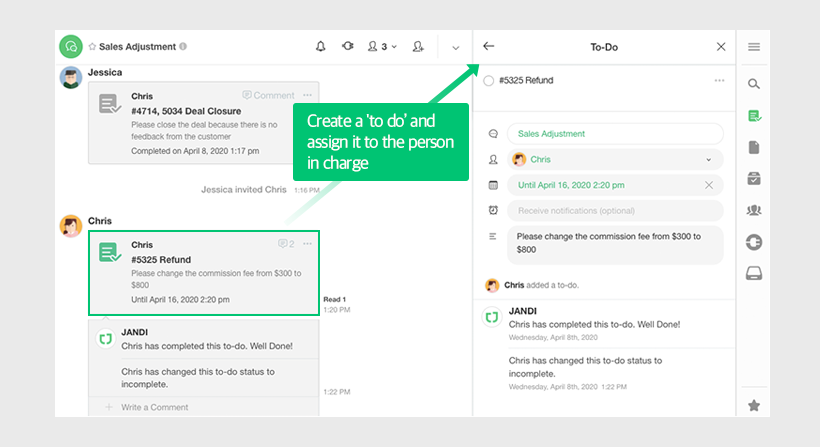
Task: Click the Write a Comment field
Action: (155, 407)
